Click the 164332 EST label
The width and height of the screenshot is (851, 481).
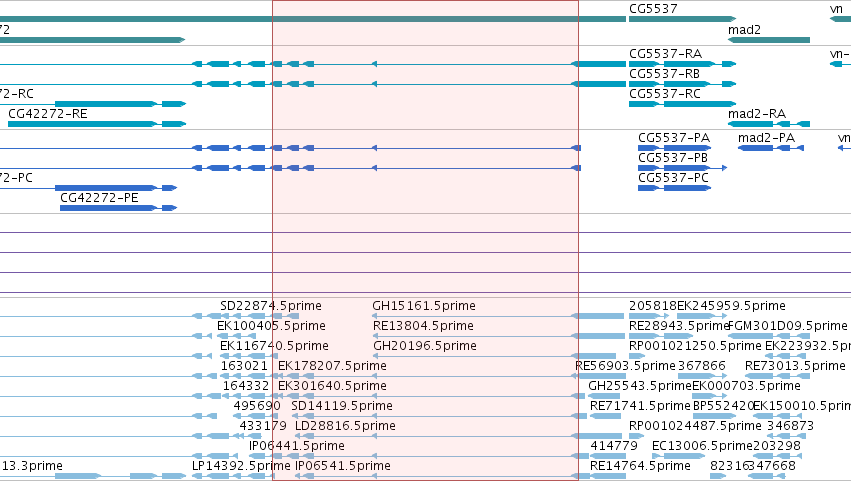coord(246,387)
